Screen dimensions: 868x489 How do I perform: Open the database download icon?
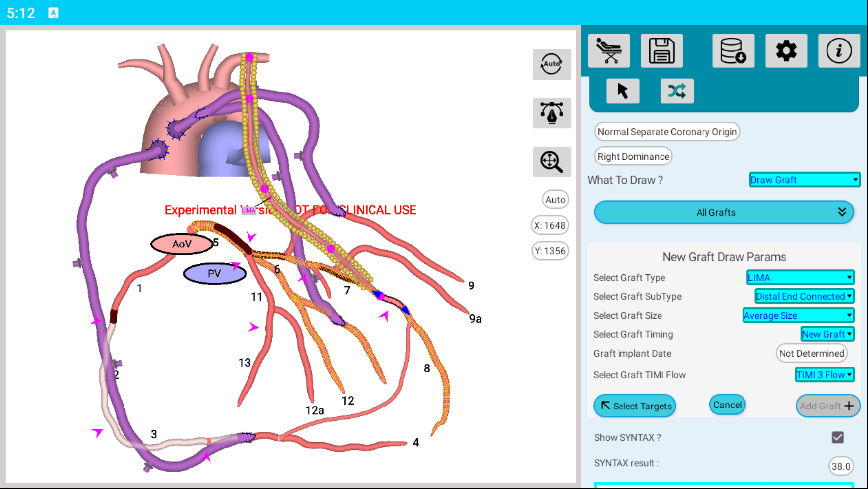[x=733, y=50]
